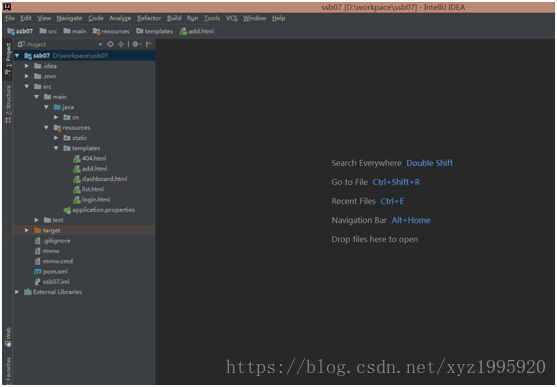Open the Run menu

(x=193, y=18)
